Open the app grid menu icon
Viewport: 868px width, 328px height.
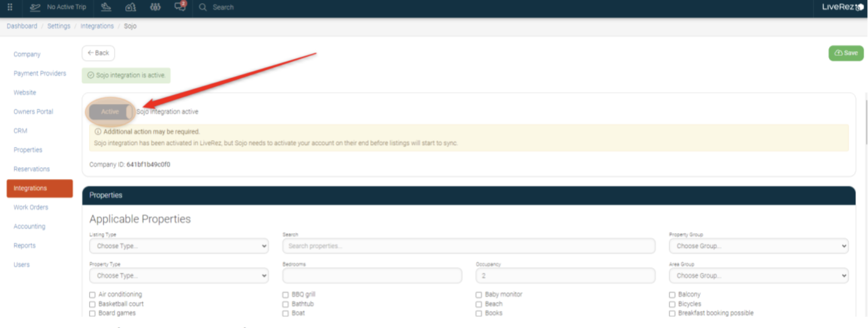coord(9,7)
